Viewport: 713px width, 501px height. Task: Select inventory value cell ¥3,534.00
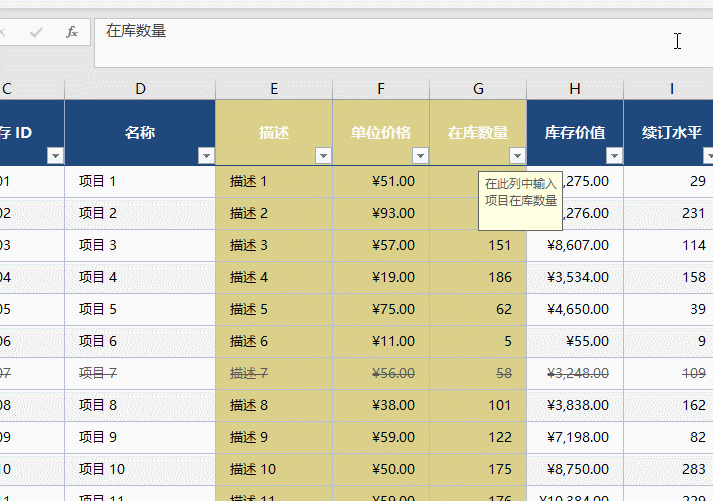(x=575, y=277)
